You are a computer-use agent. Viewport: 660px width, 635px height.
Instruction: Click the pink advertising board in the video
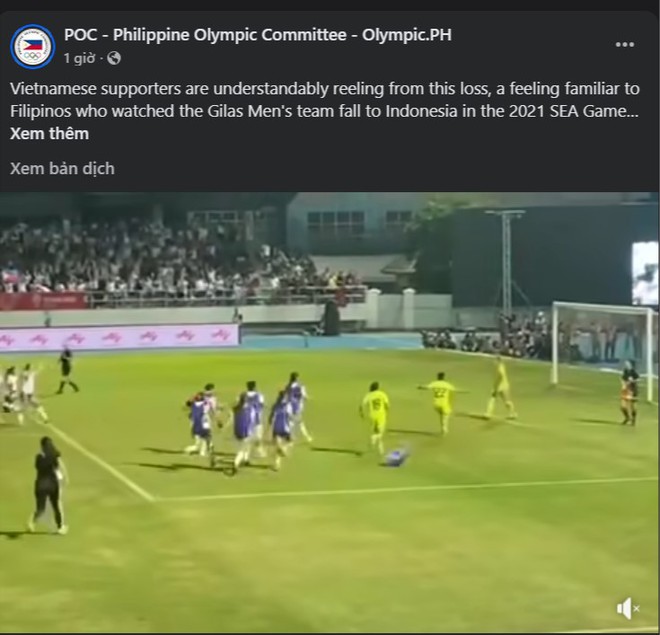click(119, 337)
